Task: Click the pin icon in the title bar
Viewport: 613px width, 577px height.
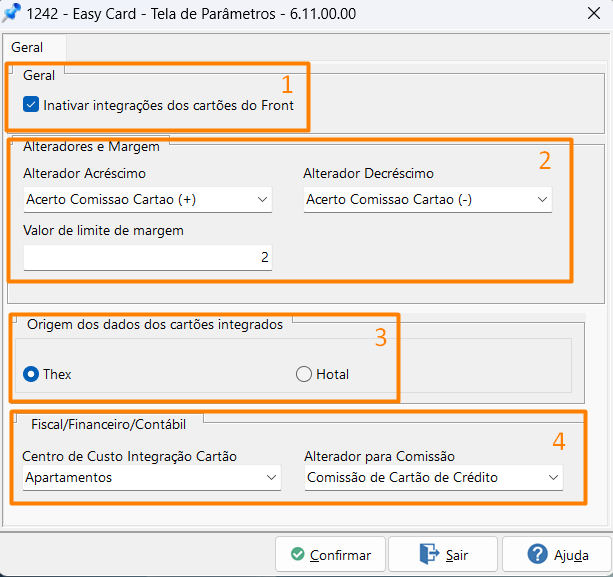Action: point(12,14)
